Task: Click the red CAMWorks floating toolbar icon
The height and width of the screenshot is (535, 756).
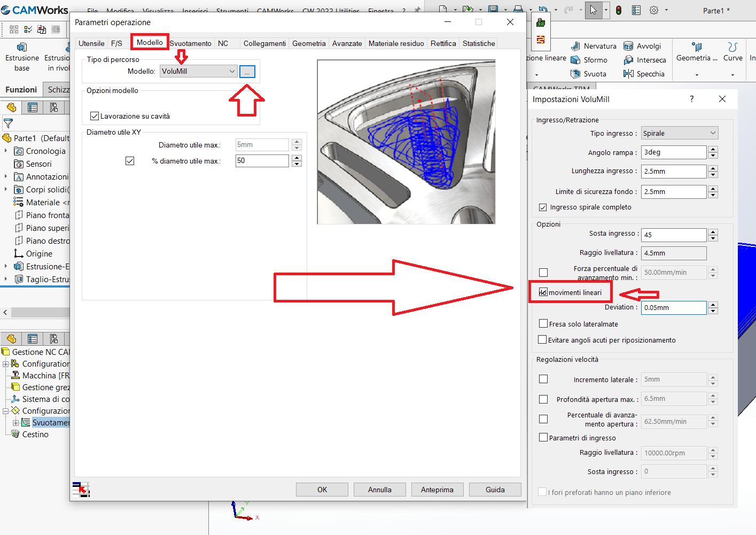Action: pos(541,40)
